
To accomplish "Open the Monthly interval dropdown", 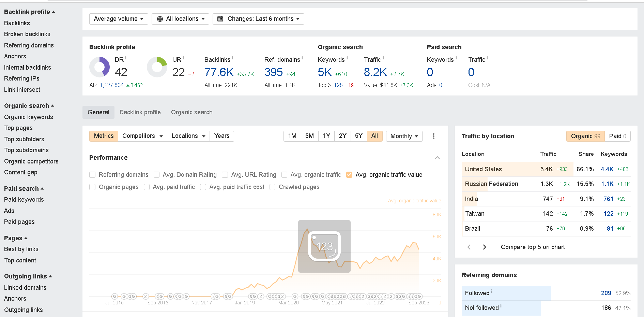I will tap(404, 136).
